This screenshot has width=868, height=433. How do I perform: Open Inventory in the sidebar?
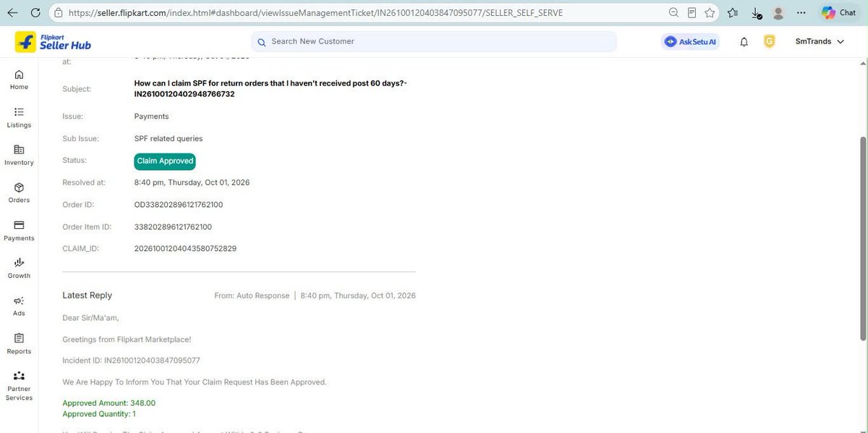(x=19, y=155)
